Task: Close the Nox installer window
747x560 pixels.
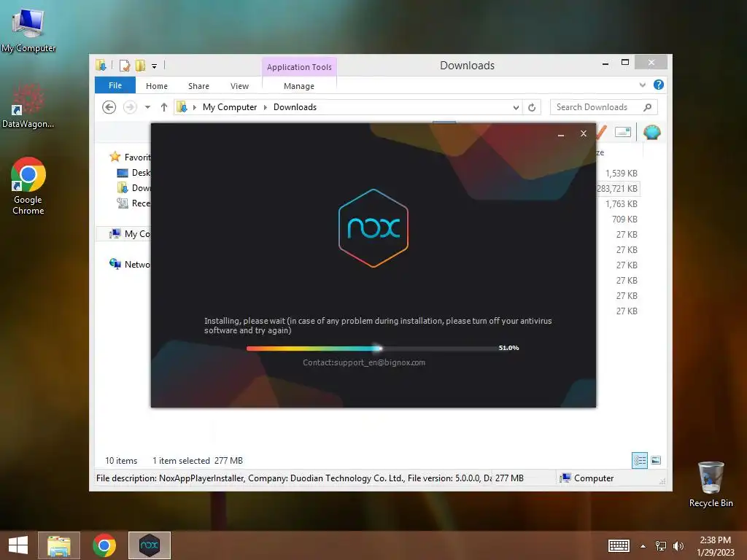Action: click(x=584, y=134)
